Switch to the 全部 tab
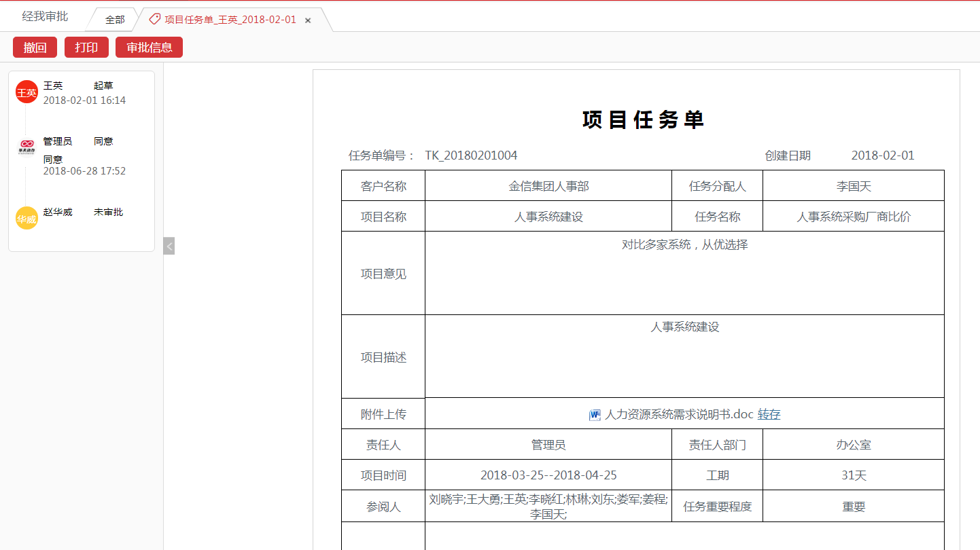This screenshot has width=980, height=550. point(116,20)
